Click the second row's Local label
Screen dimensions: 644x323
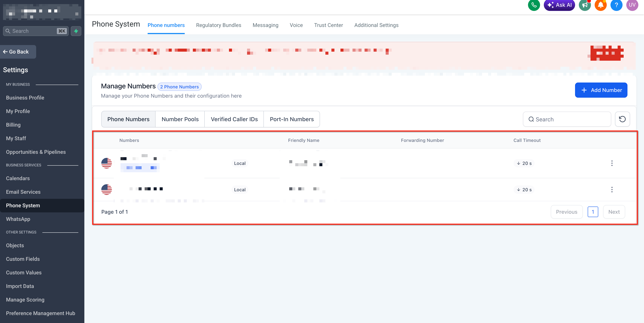pos(240,190)
